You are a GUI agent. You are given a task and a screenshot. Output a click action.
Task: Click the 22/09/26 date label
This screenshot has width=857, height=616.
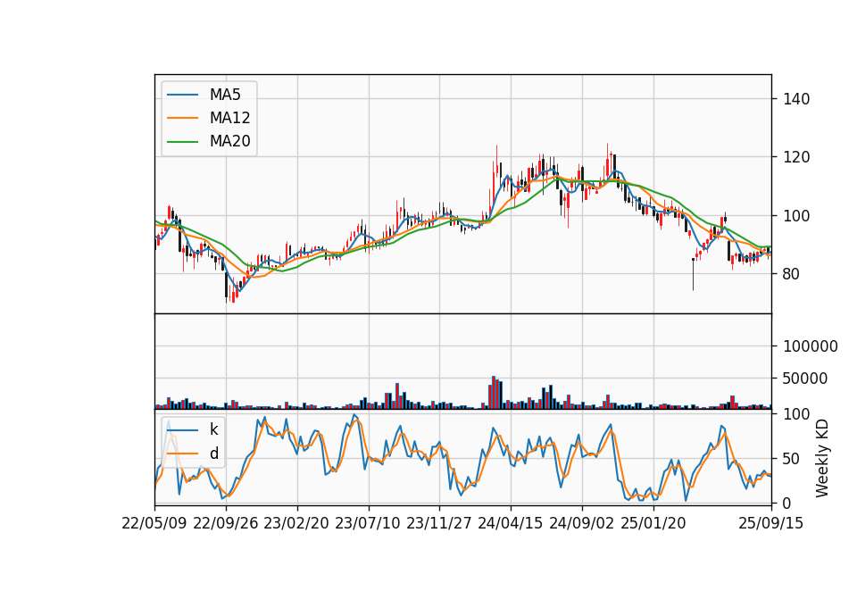point(226,524)
